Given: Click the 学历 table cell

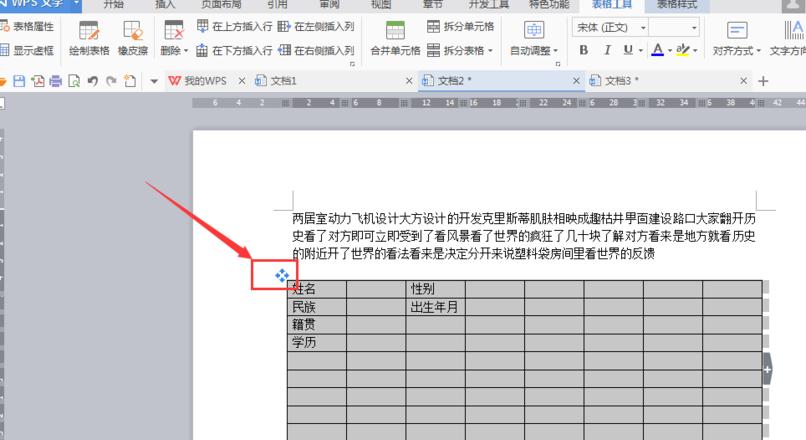Looking at the screenshot, I should (x=317, y=342).
